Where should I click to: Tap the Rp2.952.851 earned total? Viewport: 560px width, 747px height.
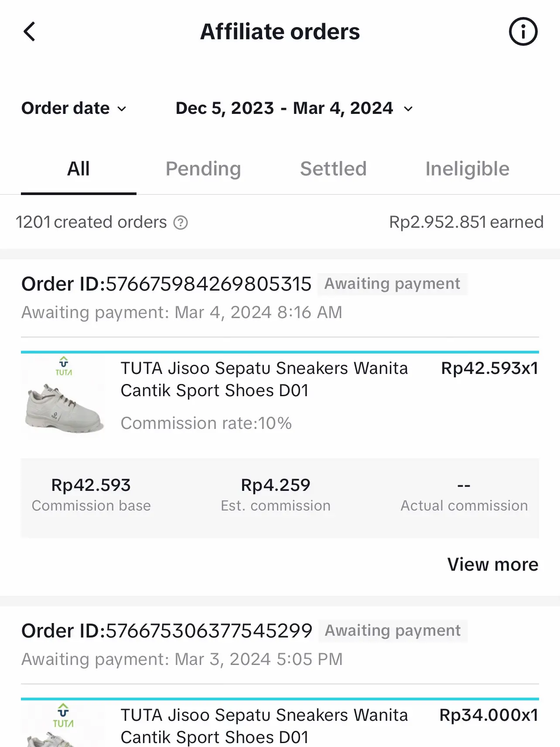coord(466,222)
